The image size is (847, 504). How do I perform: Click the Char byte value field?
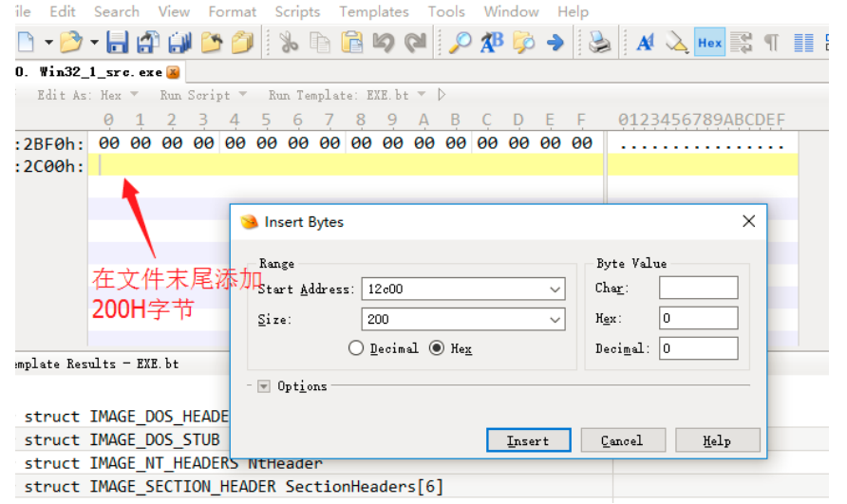pos(699,288)
